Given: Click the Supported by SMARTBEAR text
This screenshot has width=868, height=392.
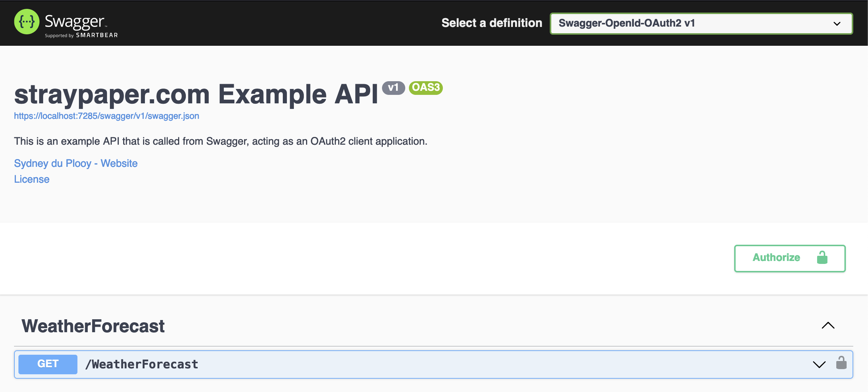Looking at the screenshot, I should point(81,35).
